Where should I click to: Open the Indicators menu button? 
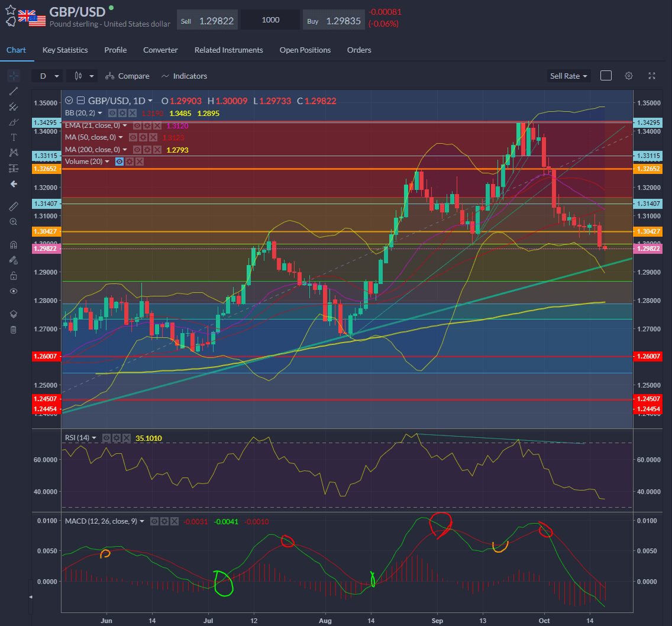pos(184,76)
